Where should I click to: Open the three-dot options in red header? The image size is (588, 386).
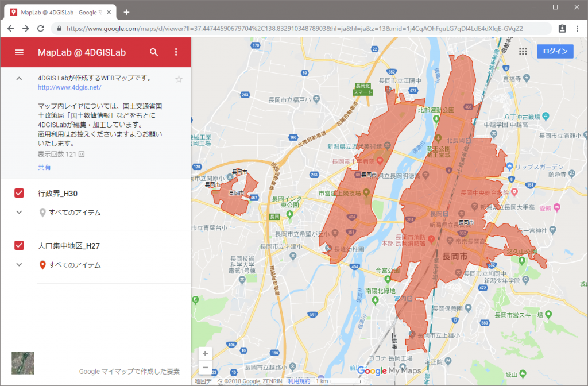click(176, 52)
